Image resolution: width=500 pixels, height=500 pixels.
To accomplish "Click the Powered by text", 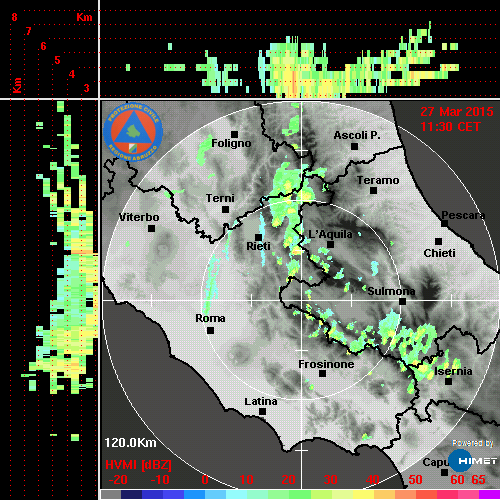I will click(473, 443).
